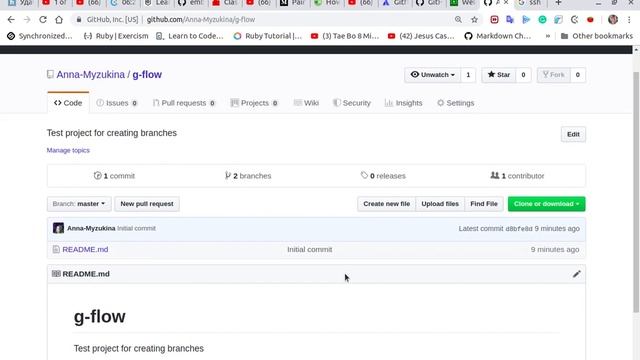
Task: Open the Security tab
Action: point(352,103)
